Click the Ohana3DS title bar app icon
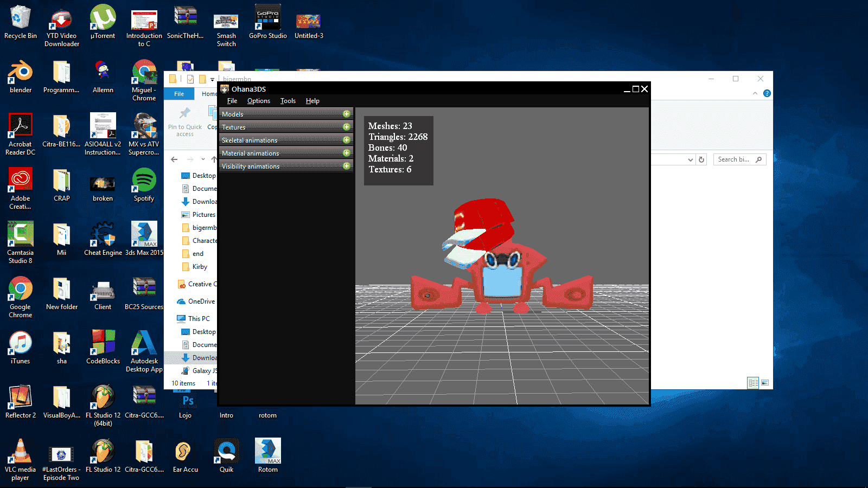The image size is (868, 488). point(225,89)
